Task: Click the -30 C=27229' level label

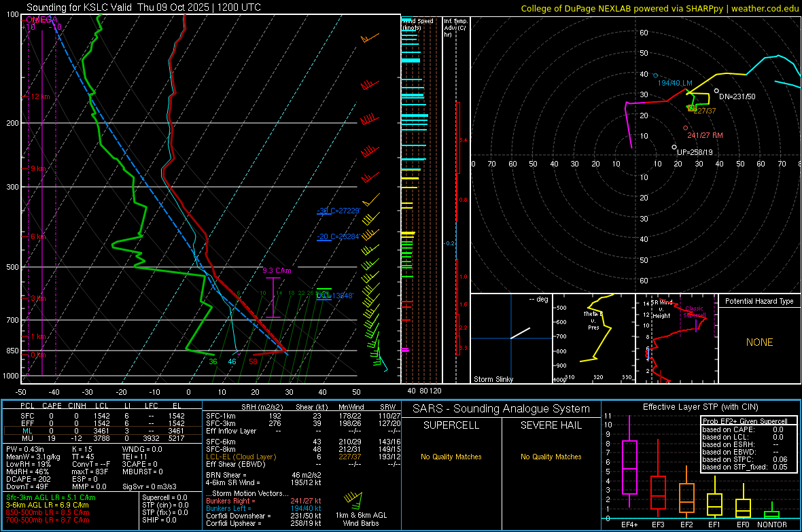Action: (338, 210)
